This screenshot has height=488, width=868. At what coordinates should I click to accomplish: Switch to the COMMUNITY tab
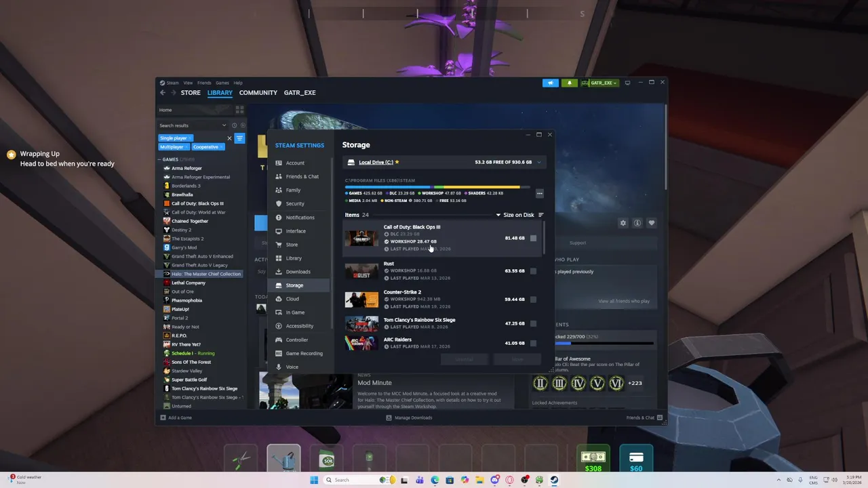point(258,93)
